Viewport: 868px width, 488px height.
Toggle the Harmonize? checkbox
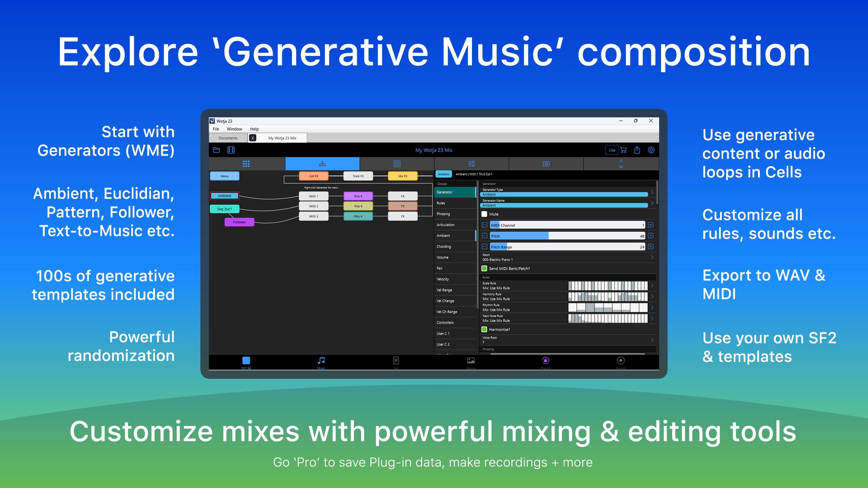click(484, 329)
